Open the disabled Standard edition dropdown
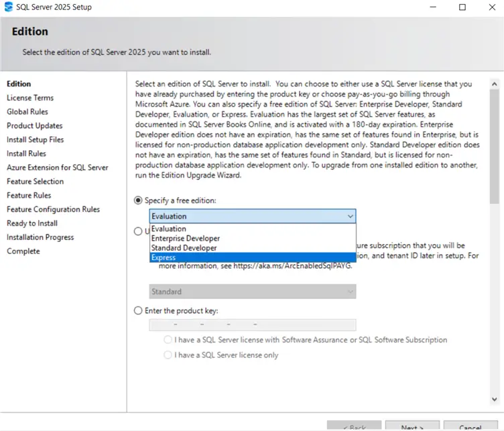The height and width of the screenshot is (431, 504). (x=253, y=292)
